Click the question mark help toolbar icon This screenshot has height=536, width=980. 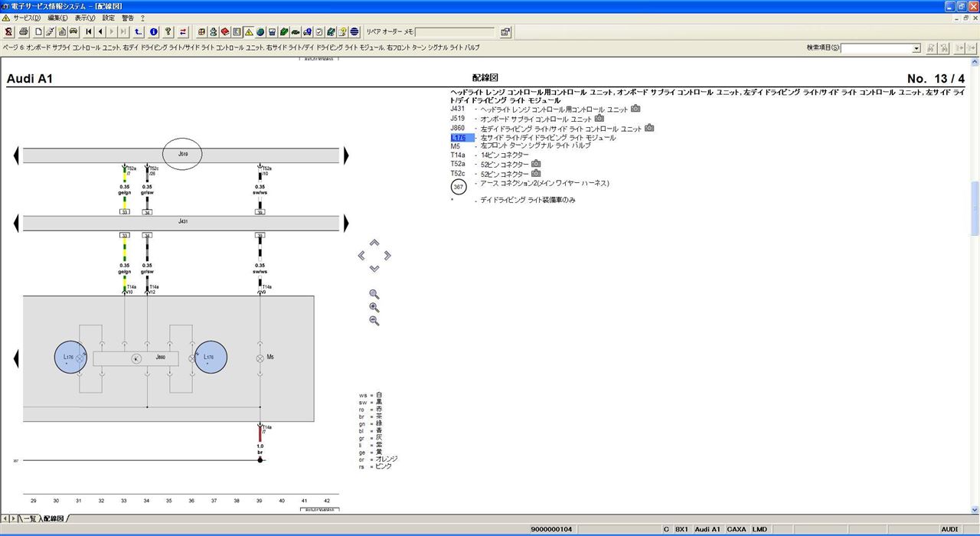coord(168,32)
